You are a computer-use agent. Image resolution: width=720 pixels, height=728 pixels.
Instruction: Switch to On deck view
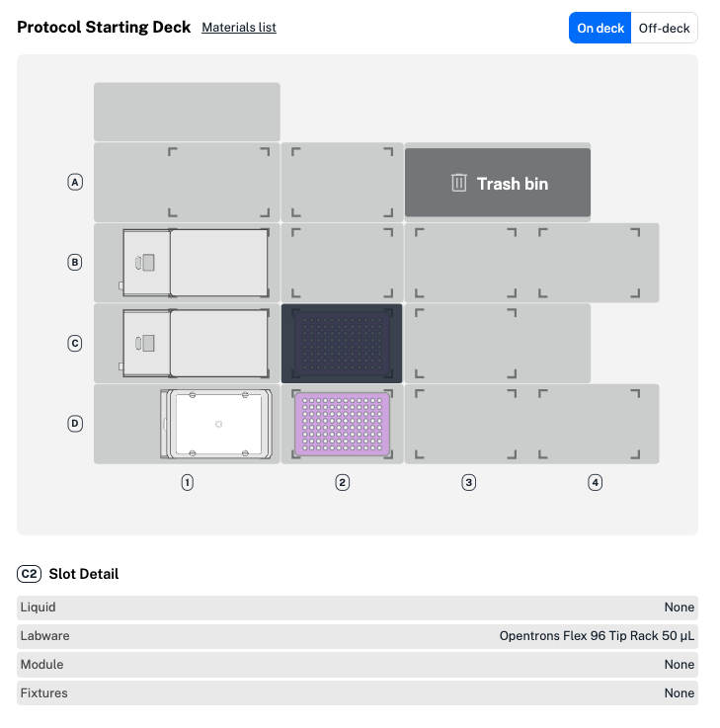tap(600, 28)
